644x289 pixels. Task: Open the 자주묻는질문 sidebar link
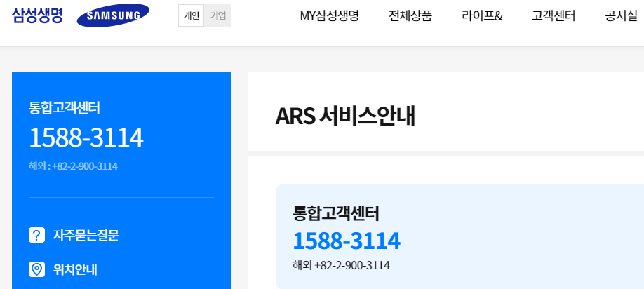pos(86,235)
